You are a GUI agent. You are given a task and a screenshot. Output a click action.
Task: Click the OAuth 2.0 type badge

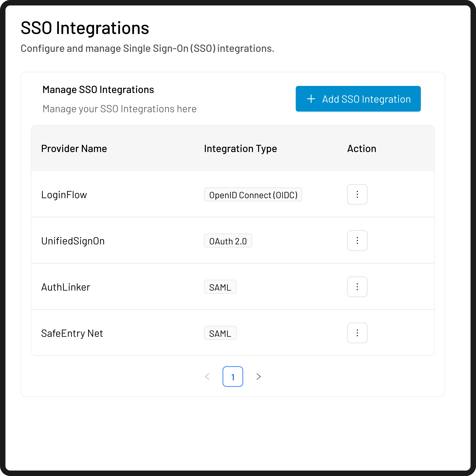[x=228, y=241]
